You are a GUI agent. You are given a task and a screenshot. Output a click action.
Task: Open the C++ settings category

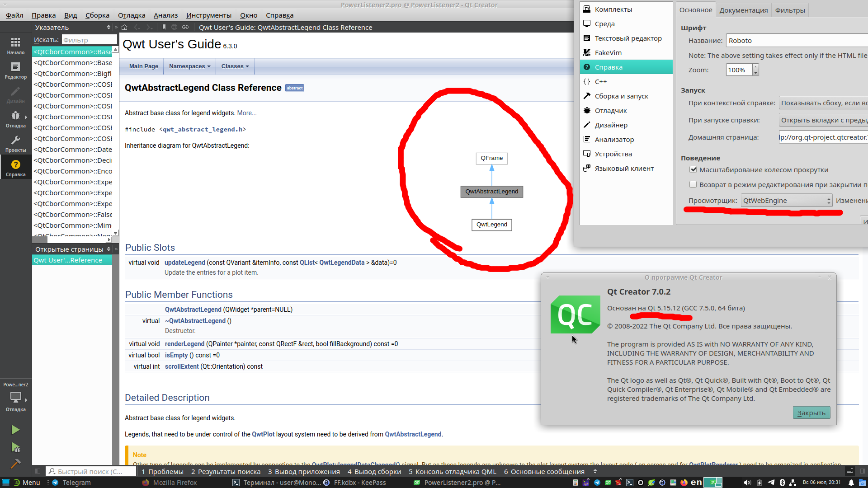click(x=627, y=81)
